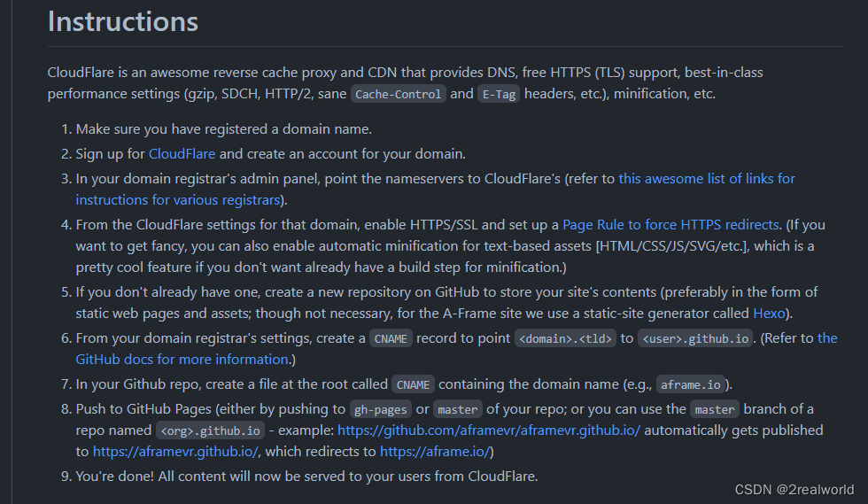Image resolution: width=868 pixels, height=504 pixels.
Task: Select the <org>.github.io code snippet
Action: (209, 430)
